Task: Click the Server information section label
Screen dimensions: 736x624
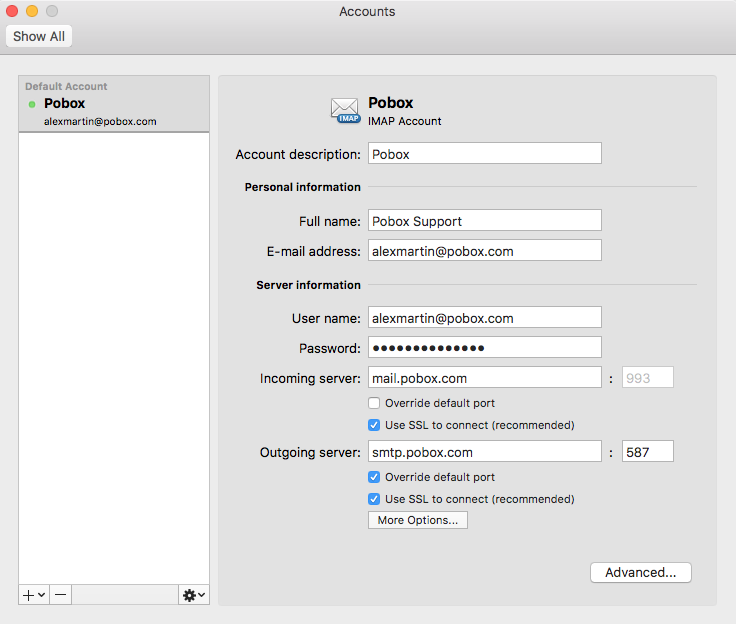Action: click(x=308, y=285)
